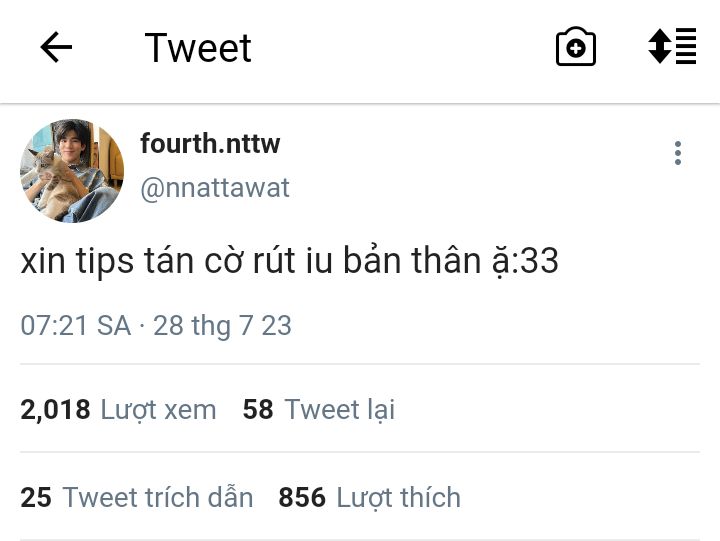Image resolution: width=720 pixels, height=541 pixels.
Task: Click the 07:21 SA timestamp
Action: [x=76, y=326]
